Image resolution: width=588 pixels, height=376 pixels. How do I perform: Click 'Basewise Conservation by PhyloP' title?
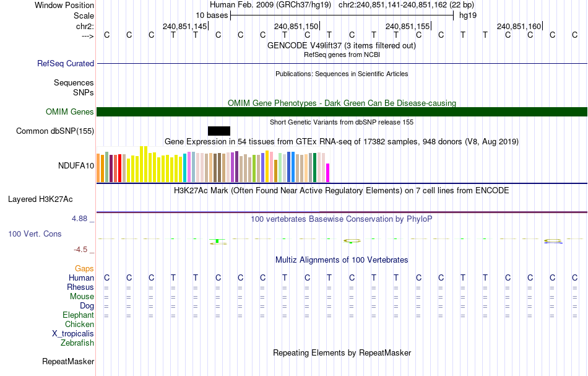(342, 219)
